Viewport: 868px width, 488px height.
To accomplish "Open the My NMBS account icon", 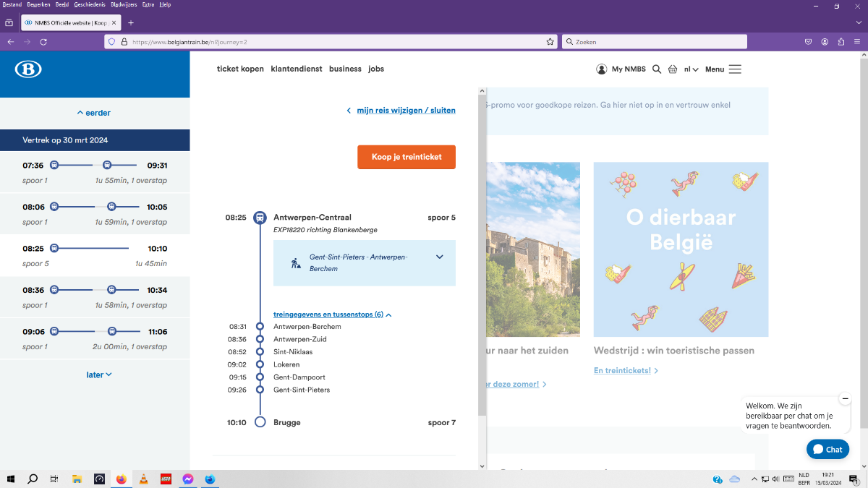I will [602, 69].
